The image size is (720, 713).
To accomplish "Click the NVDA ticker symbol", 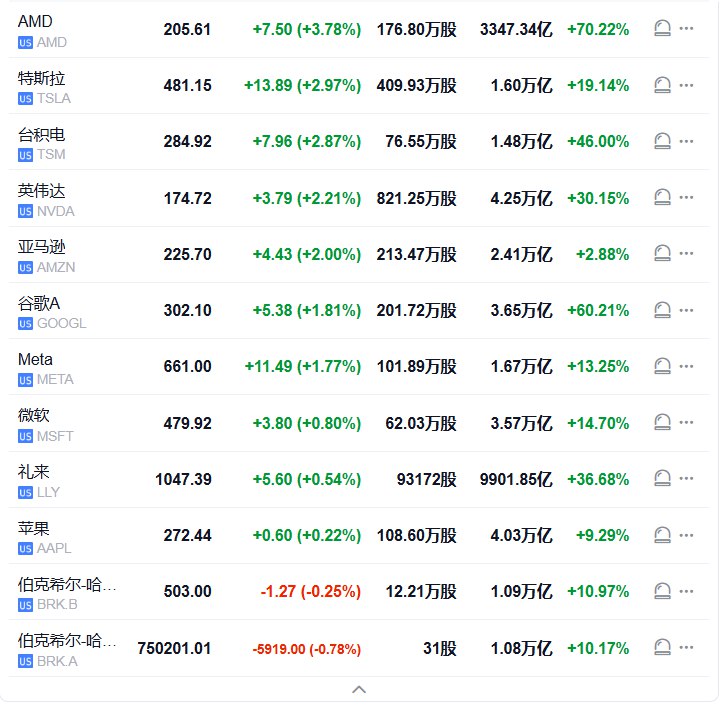I will tap(56, 211).
